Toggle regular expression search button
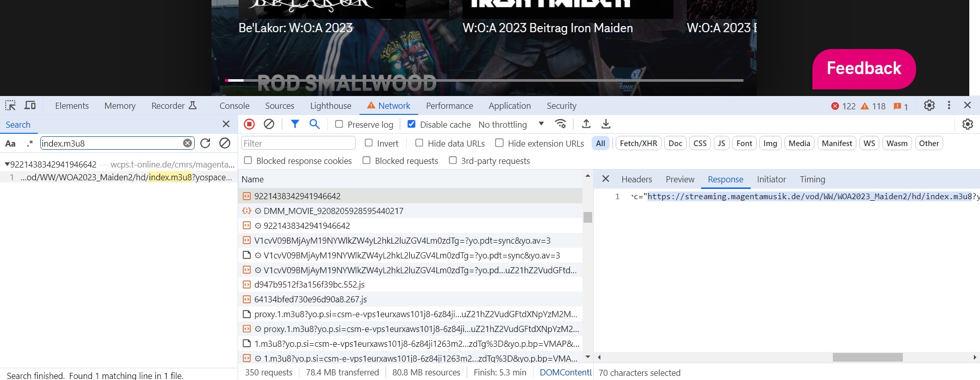980x380 pixels. [30, 144]
